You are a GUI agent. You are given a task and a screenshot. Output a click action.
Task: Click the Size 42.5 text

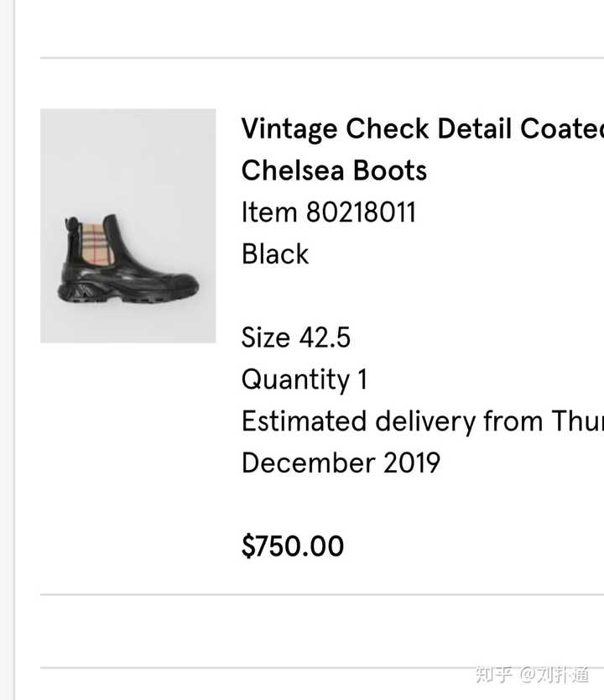coord(296,337)
